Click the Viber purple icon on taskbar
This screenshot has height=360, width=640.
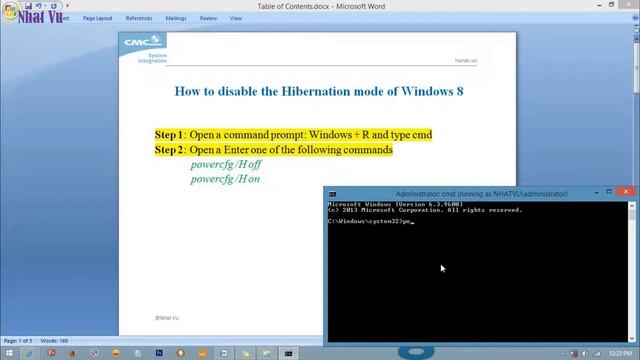[x=94, y=353]
